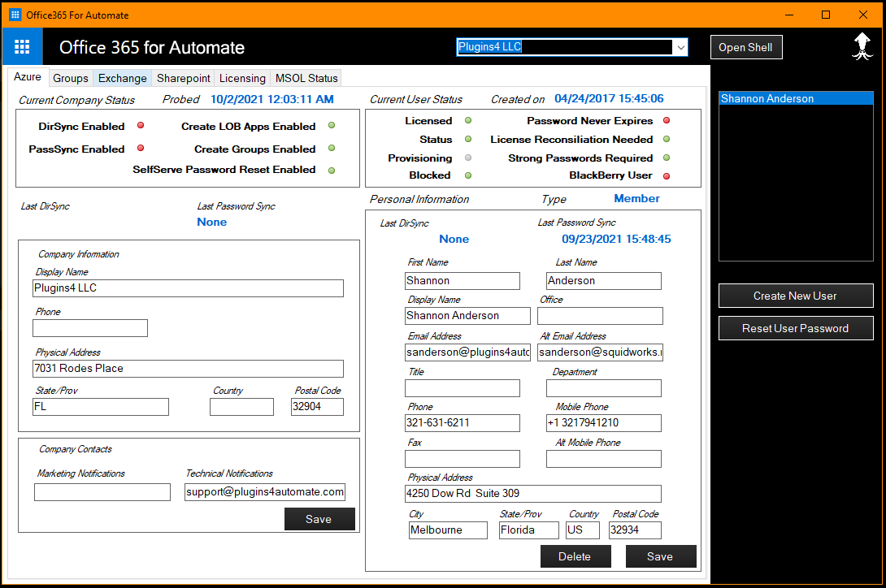886x588 pixels.
Task: Select Shannon Anderson in the user list
Action: [x=796, y=98]
